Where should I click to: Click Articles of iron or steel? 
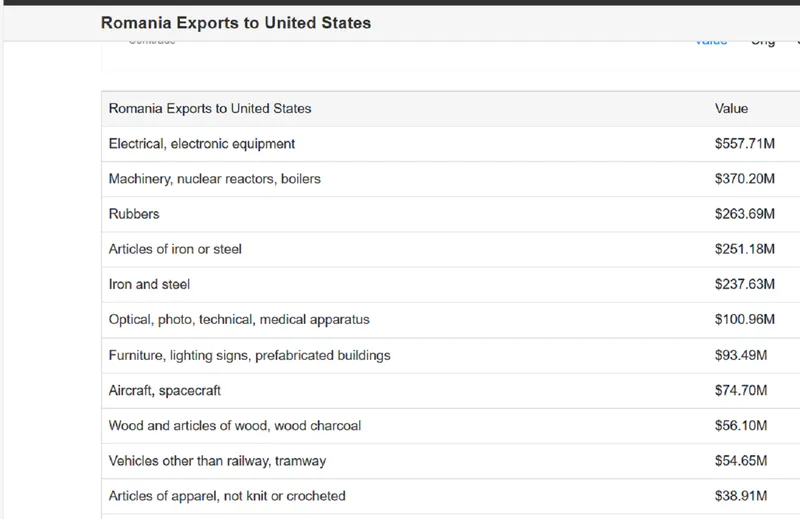tap(175, 249)
